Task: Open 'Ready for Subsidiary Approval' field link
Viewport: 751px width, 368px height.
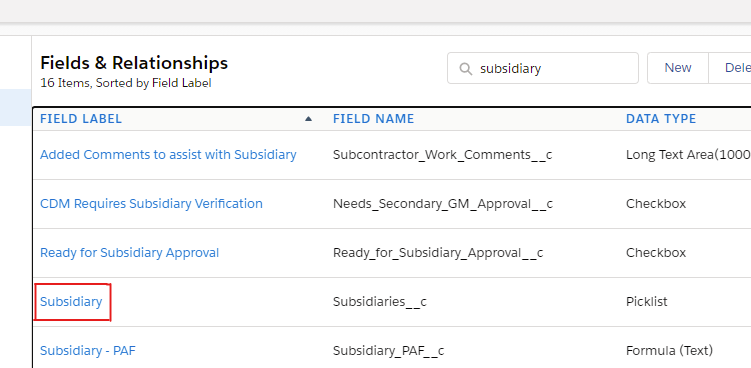Action: coord(129,253)
